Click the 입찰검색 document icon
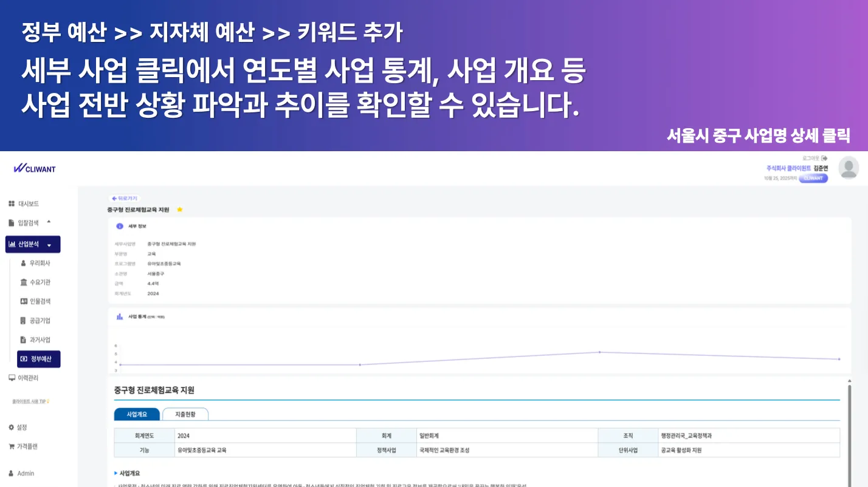This screenshot has width=868, height=487. pos(12,223)
